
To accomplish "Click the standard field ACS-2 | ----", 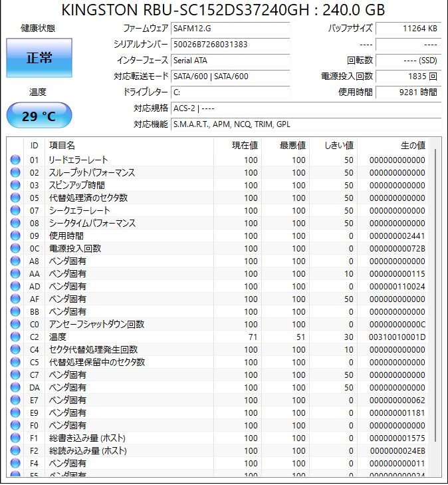I will 306,108.
